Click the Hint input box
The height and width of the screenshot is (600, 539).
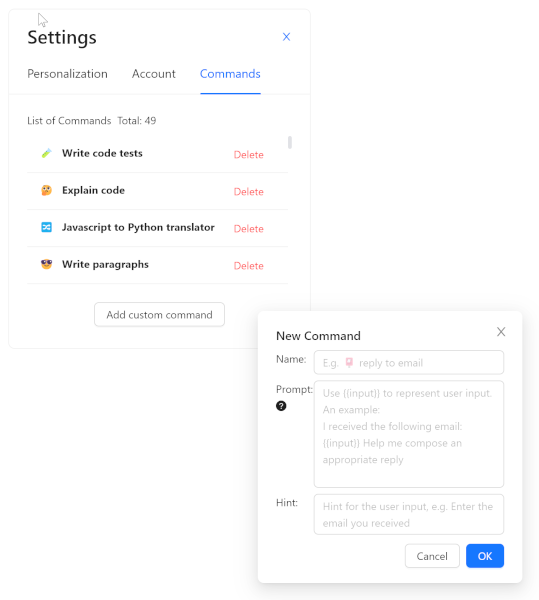[409, 514]
